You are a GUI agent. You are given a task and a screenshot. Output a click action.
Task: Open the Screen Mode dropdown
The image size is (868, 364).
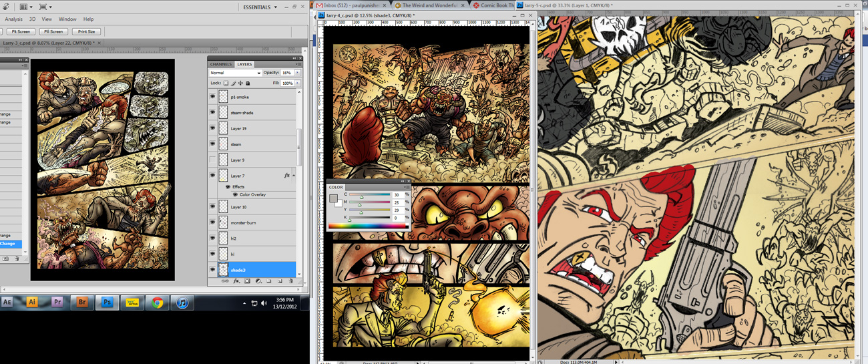coord(46,7)
